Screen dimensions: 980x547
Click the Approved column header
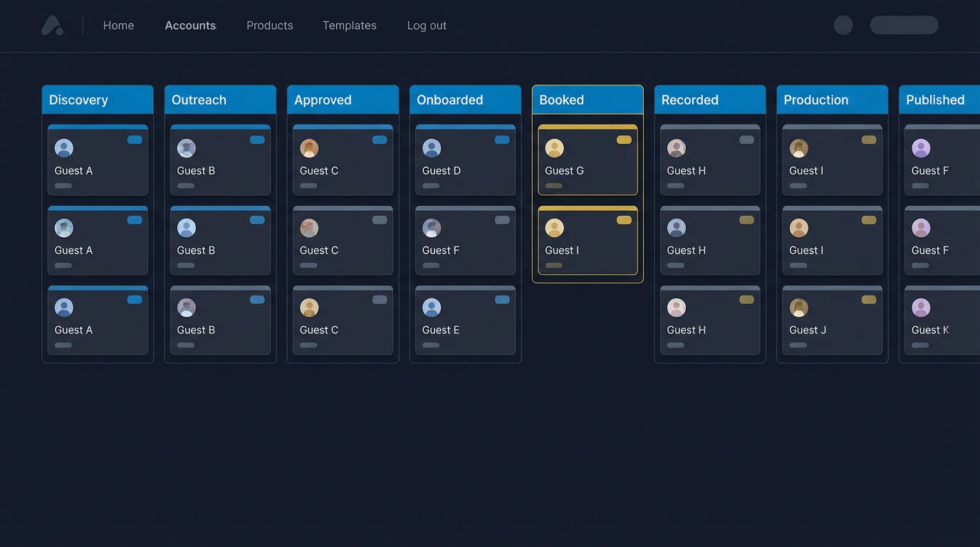click(343, 100)
